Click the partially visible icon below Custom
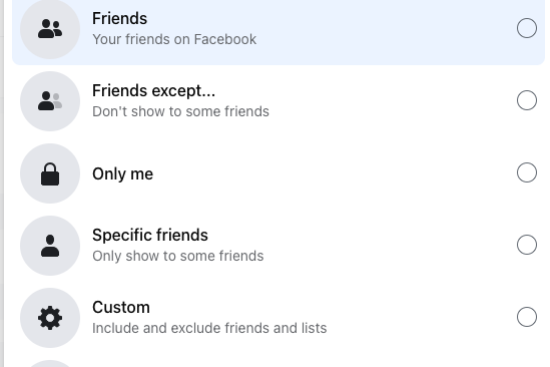550x367 pixels. coord(50,363)
